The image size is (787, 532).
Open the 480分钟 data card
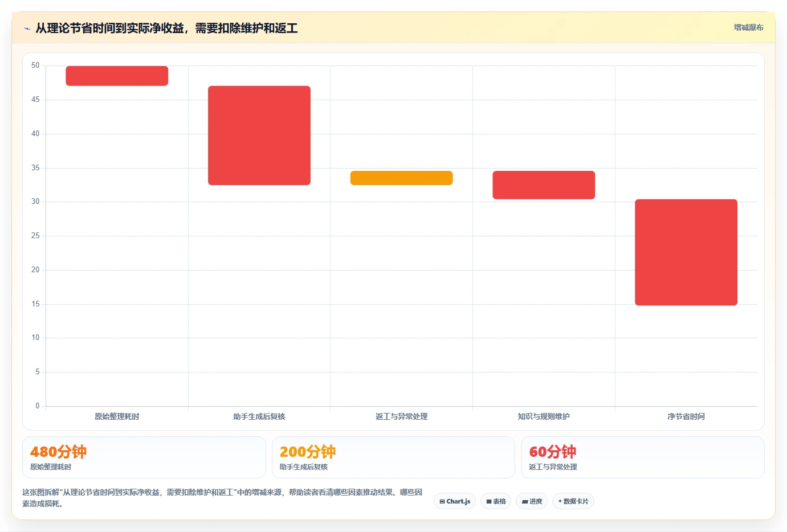click(x=144, y=457)
